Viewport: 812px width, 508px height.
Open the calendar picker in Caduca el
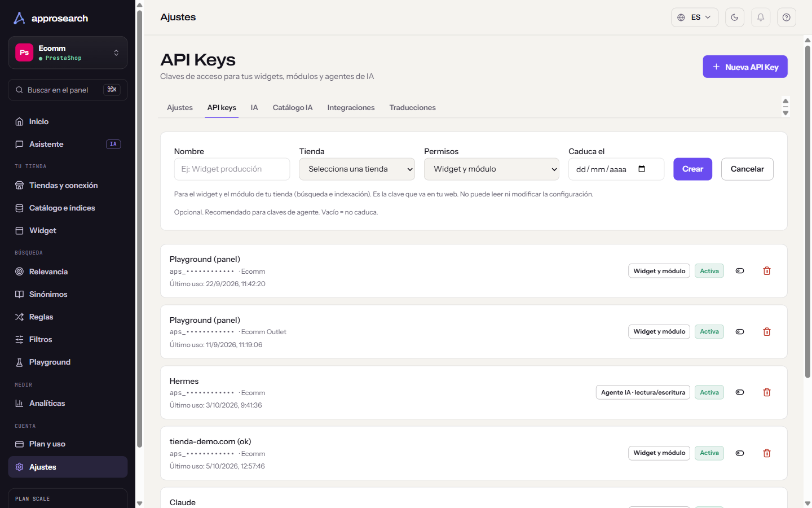pos(642,169)
